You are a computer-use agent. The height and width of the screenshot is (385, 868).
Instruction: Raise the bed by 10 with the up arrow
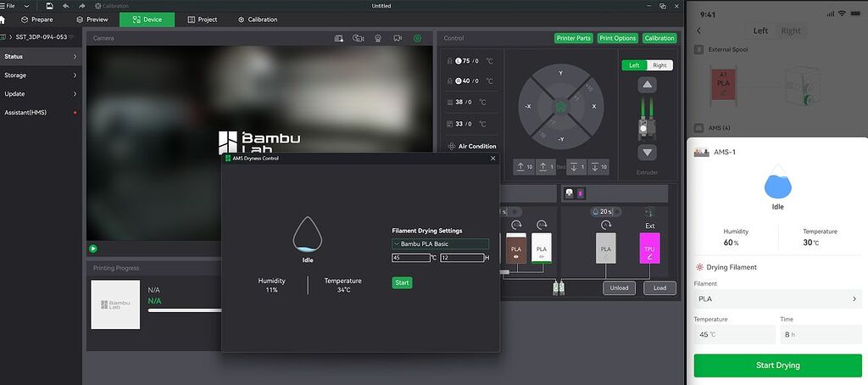[523, 167]
